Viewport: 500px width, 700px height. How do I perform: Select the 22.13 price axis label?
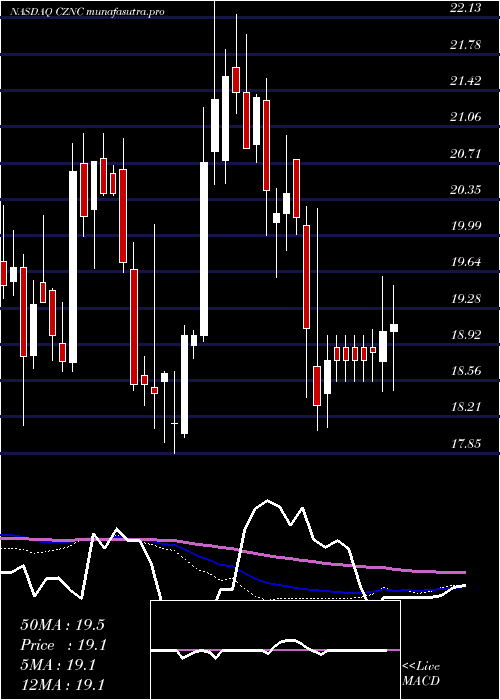[466, 8]
